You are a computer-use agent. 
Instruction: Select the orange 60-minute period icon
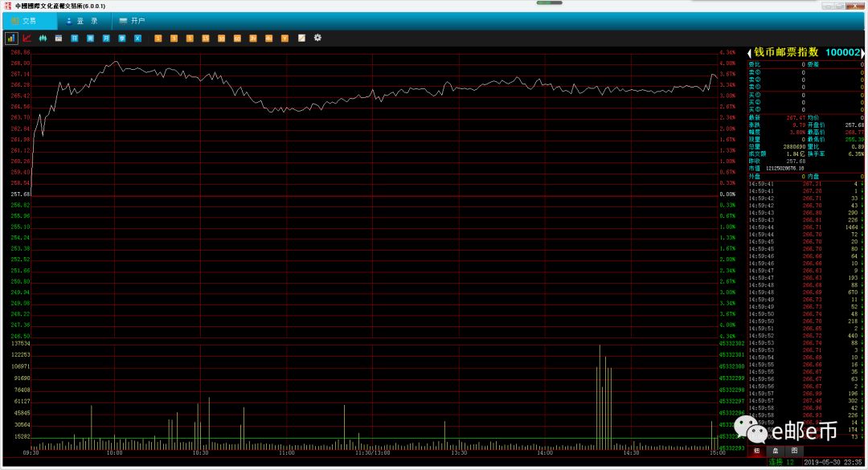tap(237, 39)
